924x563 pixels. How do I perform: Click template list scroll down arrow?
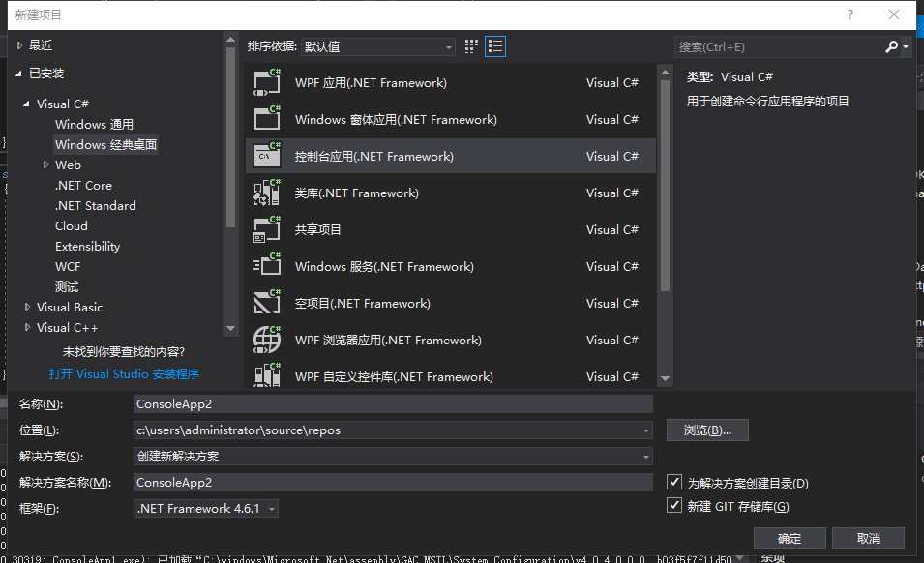[x=666, y=378]
